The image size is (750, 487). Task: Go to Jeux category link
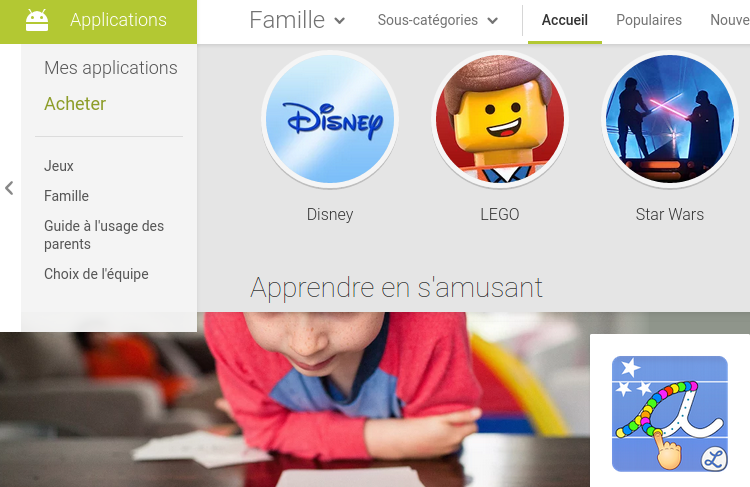[59, 166]
